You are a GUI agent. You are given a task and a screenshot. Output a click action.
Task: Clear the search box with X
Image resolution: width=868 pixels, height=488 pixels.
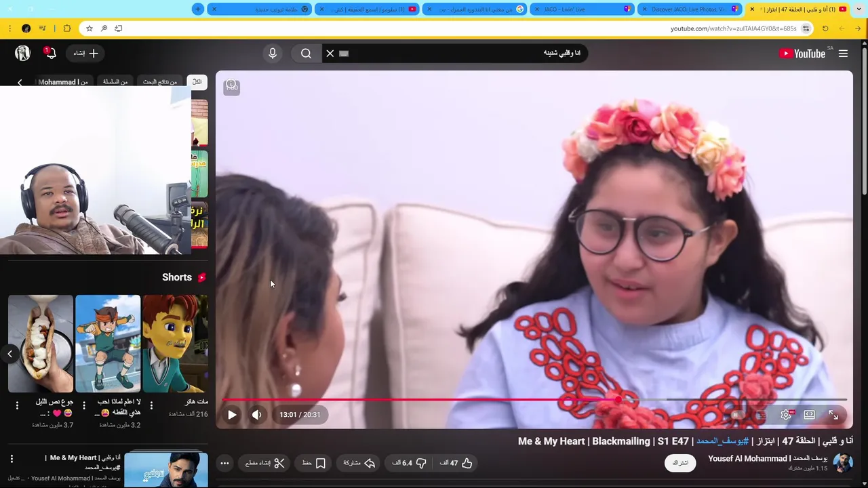(x=330, y=54)
